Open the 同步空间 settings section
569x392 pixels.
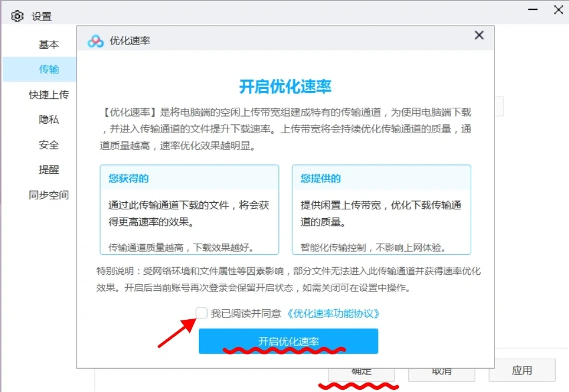point(48,195)
